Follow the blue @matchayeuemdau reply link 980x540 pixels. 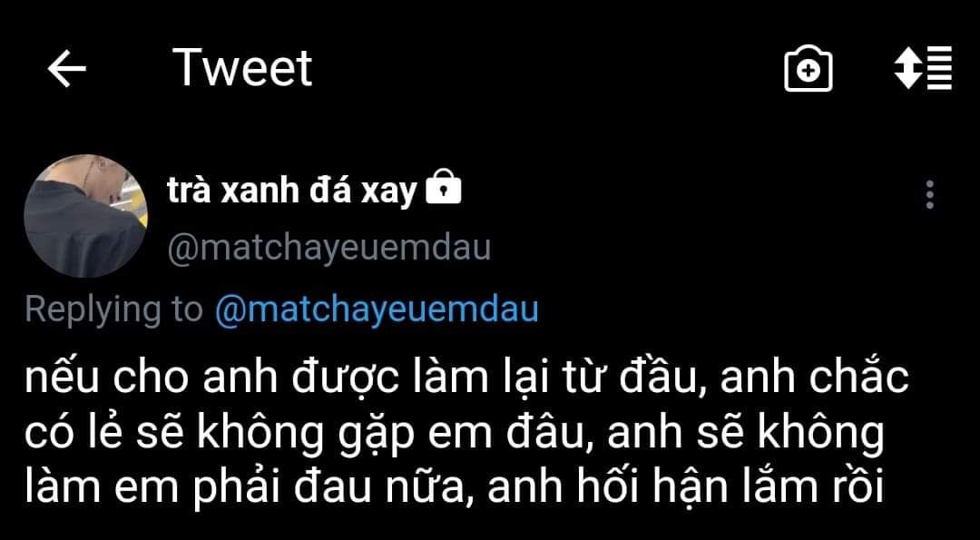[x=377, y=310]
